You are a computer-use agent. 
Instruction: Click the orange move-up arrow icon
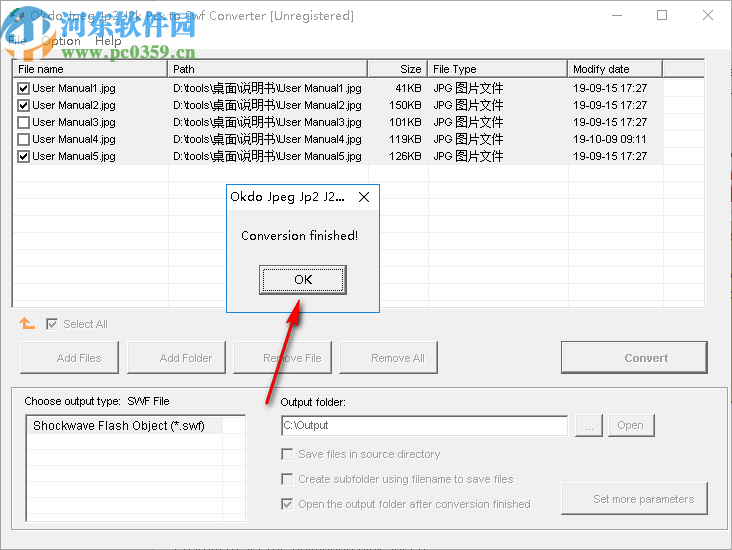27,323
